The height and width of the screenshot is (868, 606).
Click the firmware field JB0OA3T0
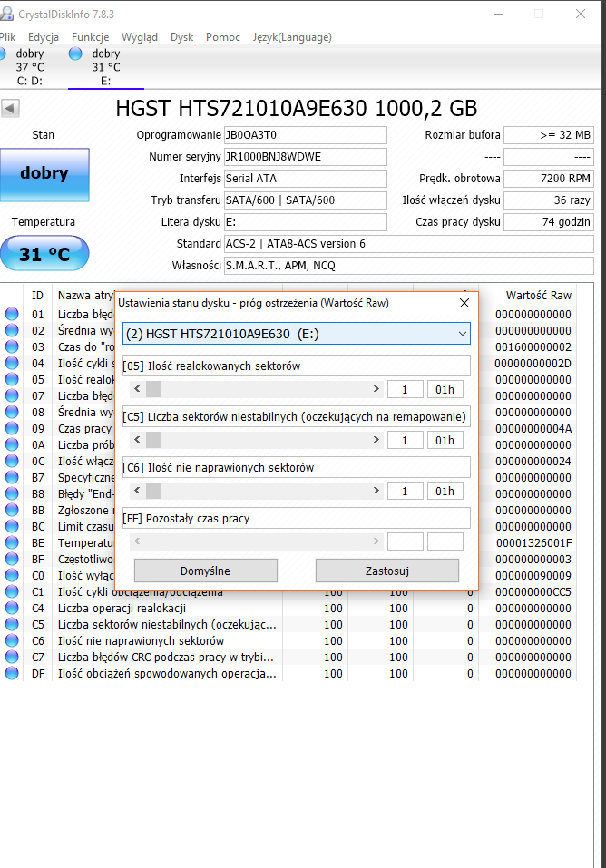305,135
